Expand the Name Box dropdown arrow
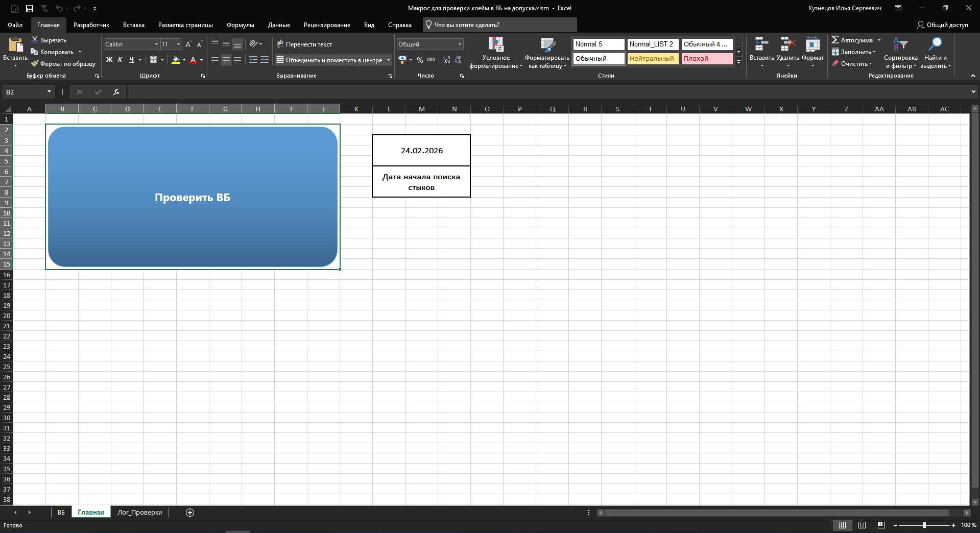Image resolution: width=980 pixels, height=533 pixels. point(49,92)
